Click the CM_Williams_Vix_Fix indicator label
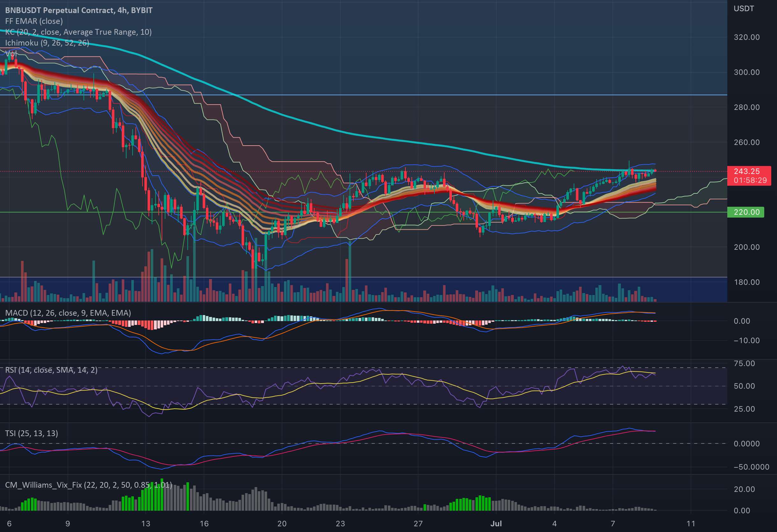 point(89,485)
